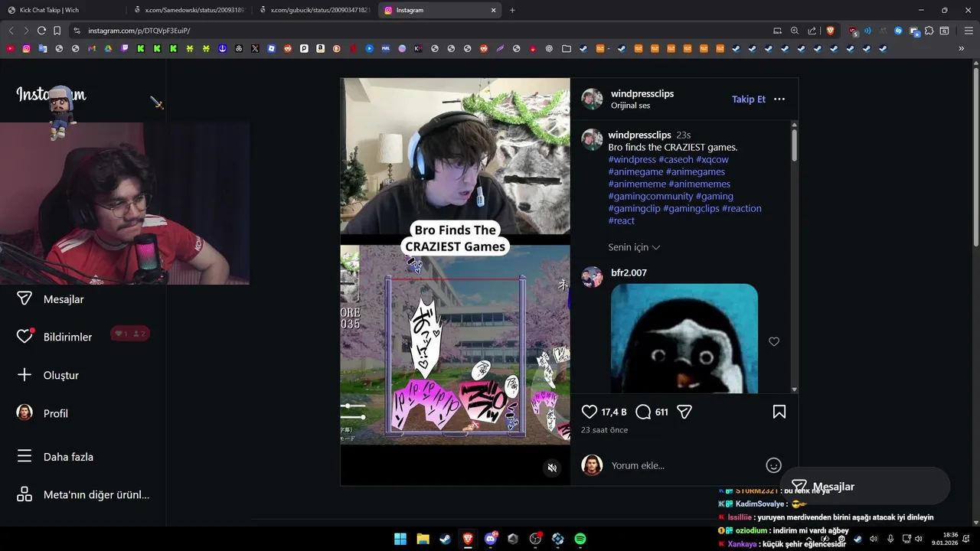
Task: Focus the Yorum ekle comment field
Action: (685, 465)
